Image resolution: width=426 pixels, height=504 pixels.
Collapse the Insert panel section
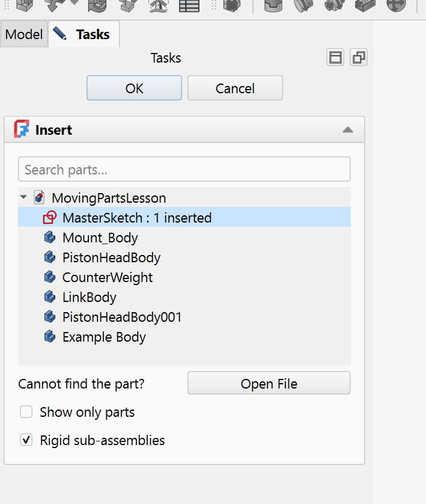pyautogui.click(x=347, y=130)
